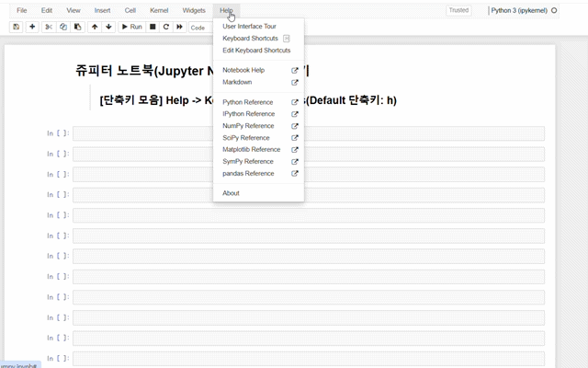
Task: Move selected cell down arrow
Action: pos(108,27)
